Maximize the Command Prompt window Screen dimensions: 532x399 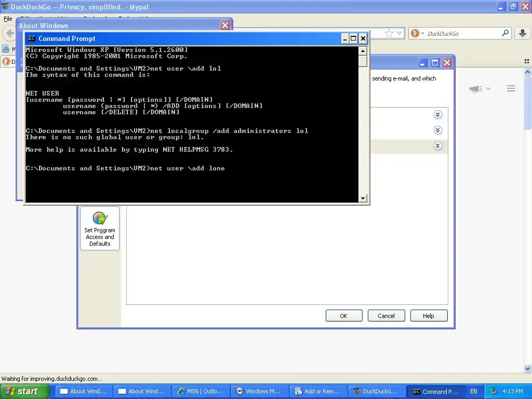pyautogui.click(x=353, y=38)
